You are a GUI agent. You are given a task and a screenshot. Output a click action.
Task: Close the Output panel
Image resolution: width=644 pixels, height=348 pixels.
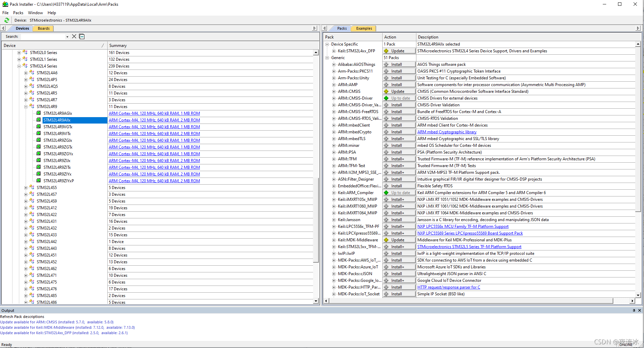point(640,311)
